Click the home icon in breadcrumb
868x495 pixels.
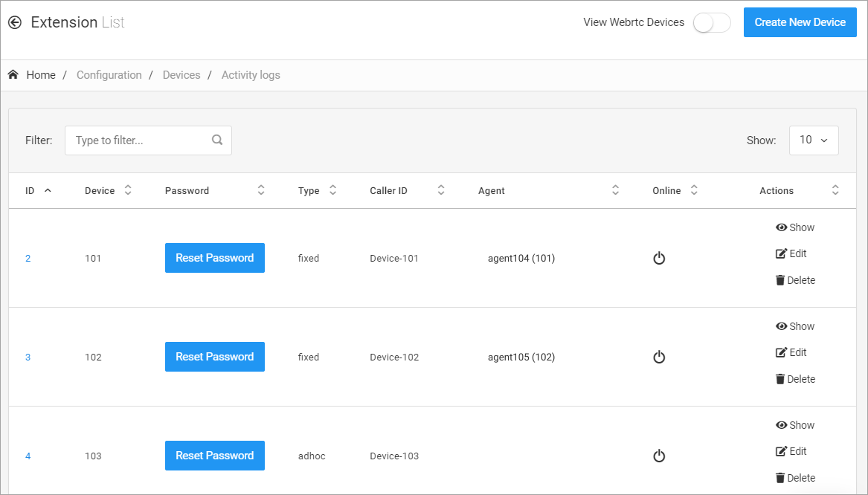click(x=13, y=74)
